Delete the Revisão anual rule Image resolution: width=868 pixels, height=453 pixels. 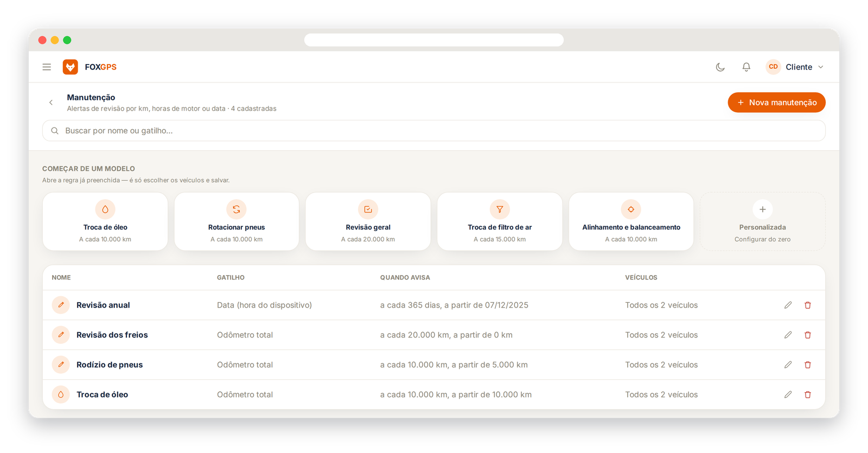click(808, 305)
